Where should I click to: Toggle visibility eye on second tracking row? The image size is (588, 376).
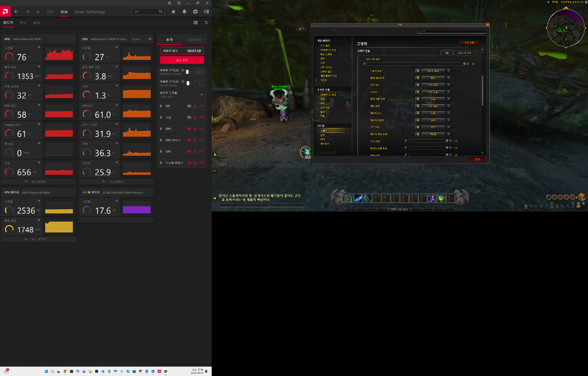(189, 117)
